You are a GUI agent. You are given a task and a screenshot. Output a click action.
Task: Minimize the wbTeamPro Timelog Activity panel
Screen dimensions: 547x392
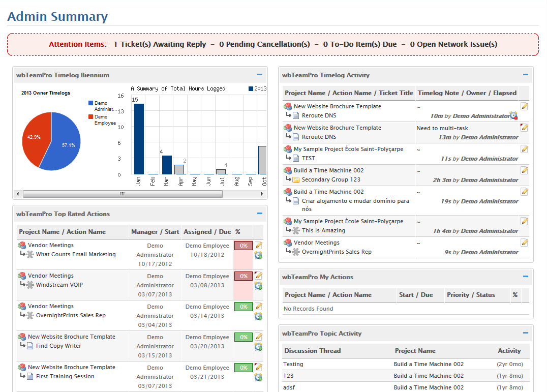526,75
